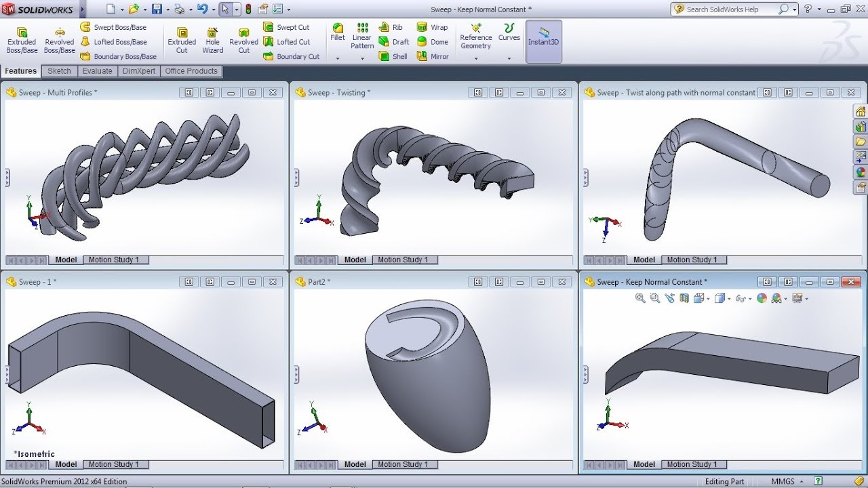868x488 pixels.
Task: Choose Swept Boss/Base feature
Action: [x=113, y=27]
